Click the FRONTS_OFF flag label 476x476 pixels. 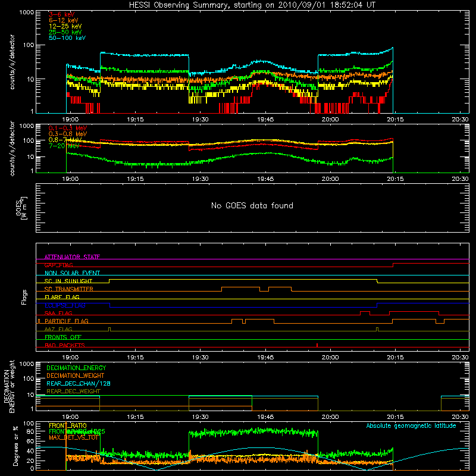63,337
